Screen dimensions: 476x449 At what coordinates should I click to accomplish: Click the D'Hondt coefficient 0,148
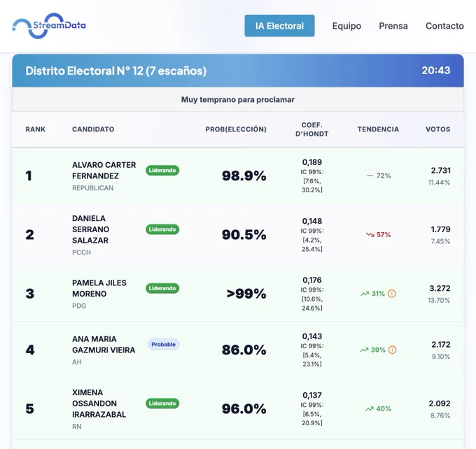[311, 221]
